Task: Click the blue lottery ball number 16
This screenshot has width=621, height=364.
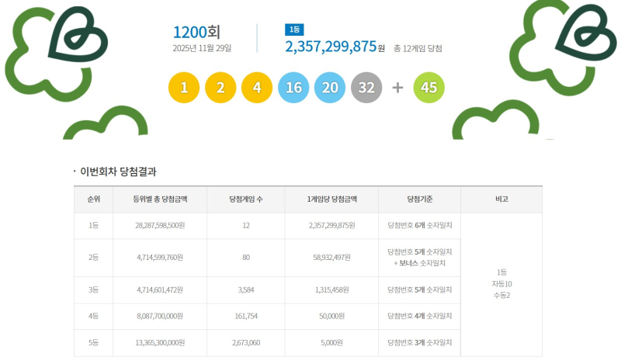Action: [x=293, y=88]
